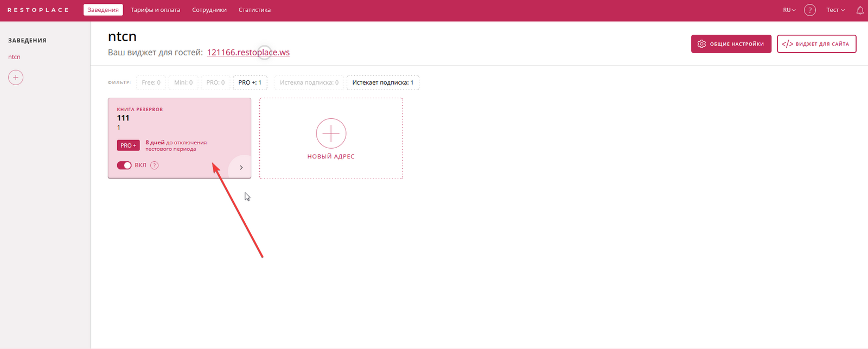Open the Тарифы и оплата tab
868x349 pixels.
[x=155, y=10]
